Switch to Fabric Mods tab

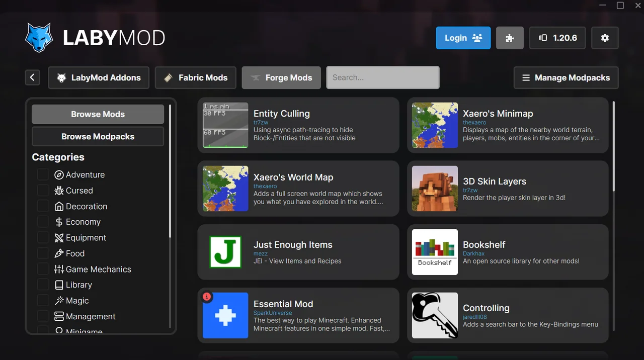(x=196, y=77)
